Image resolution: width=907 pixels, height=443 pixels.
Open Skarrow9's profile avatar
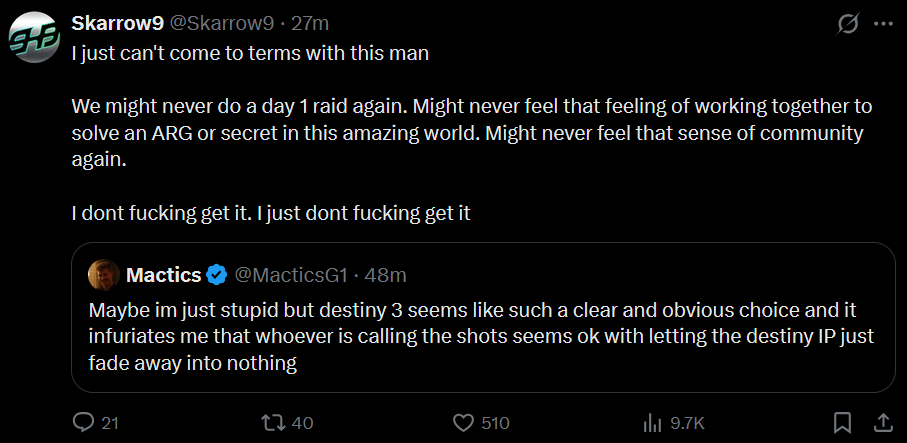35,36
